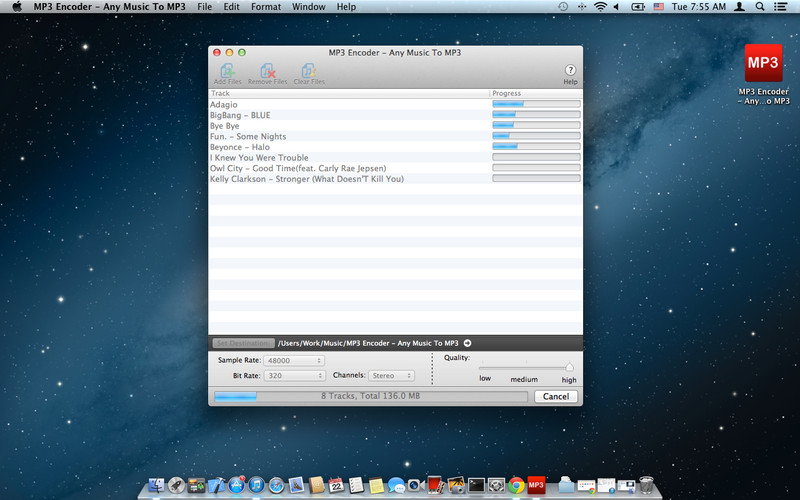Viewport: 800px width, 500px height.
Task: Open the File menu
Action: (205, 7)
